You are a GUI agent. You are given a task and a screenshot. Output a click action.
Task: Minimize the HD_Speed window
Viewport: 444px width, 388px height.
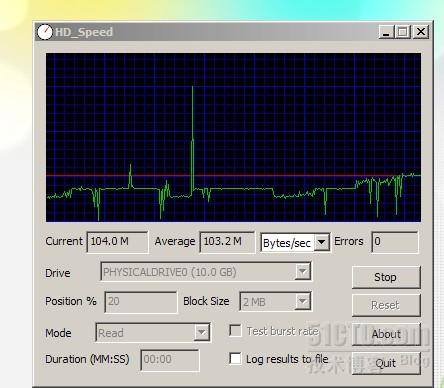tap(386, 32)
